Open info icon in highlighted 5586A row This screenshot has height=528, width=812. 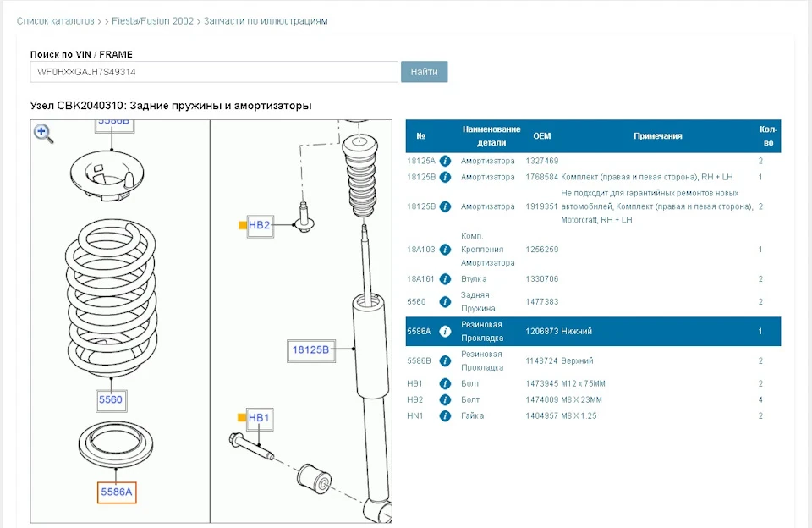[x=445, y=332]
